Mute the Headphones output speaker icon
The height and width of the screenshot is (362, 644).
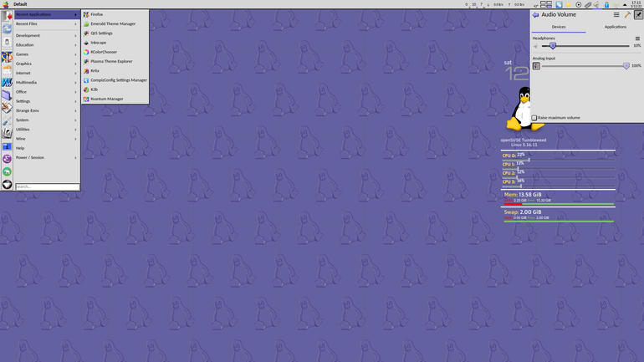536,46
